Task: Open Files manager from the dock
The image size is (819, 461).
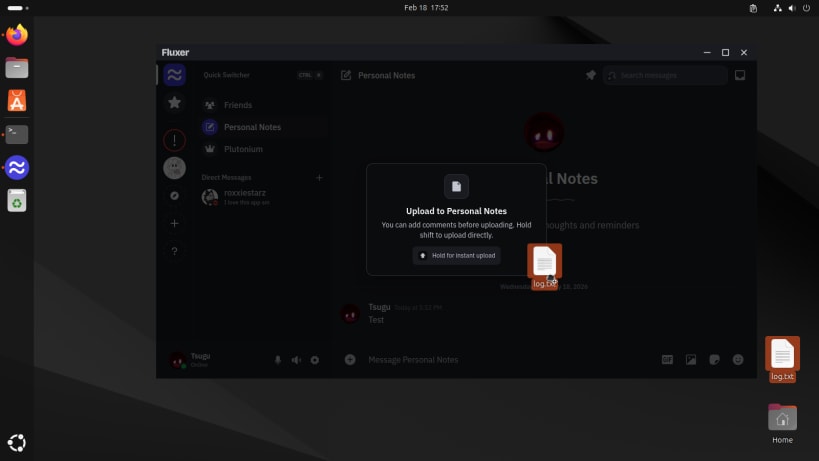Action: [x=17, y=68]
